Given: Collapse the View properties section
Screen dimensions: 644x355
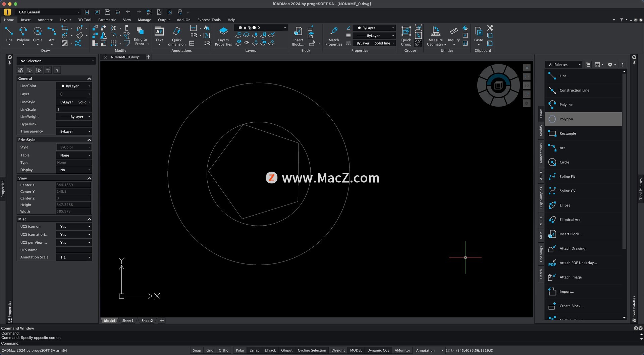Looking at the screenshot, I should pos(89,178).
